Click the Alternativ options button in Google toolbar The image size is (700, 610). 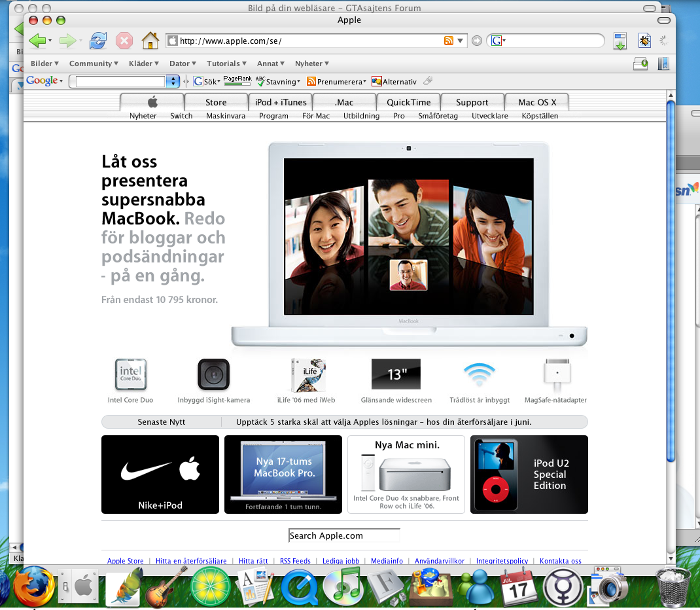394,81
